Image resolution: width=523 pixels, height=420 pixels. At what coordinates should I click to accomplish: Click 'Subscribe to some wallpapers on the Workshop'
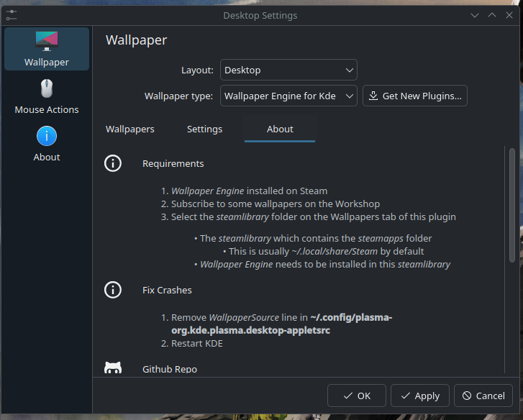click(276, 204)
